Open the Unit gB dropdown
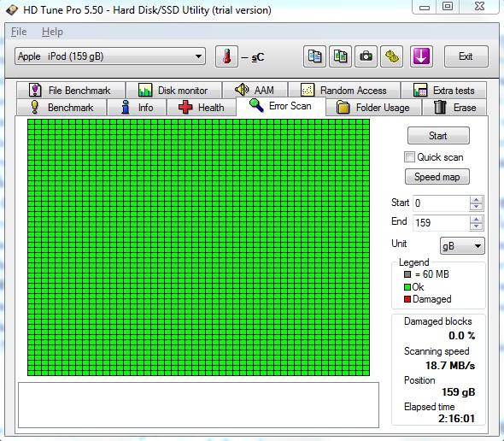Viewport: 504px width, 441px height. point(462,246)
